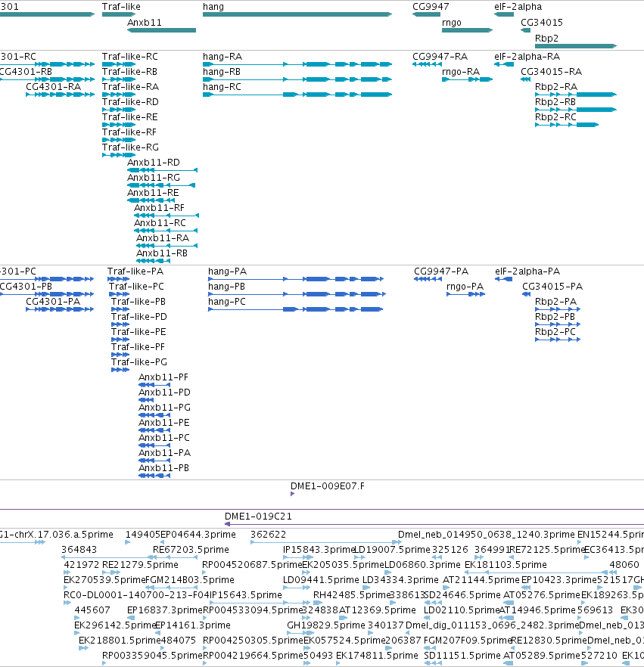Viewport: 644px width, 667px height.
Task: Select the DME1-009E07.F feature
Action: [x=292, y=494]
